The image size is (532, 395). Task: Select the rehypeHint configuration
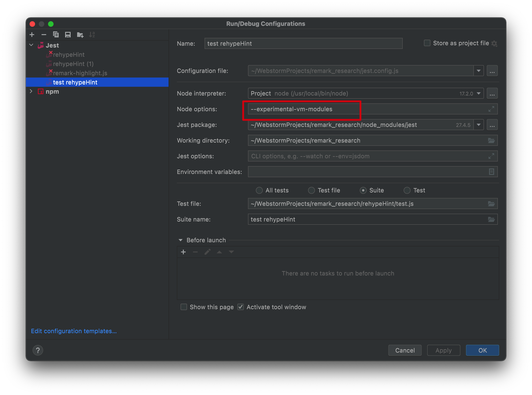[x=97, y=55]
